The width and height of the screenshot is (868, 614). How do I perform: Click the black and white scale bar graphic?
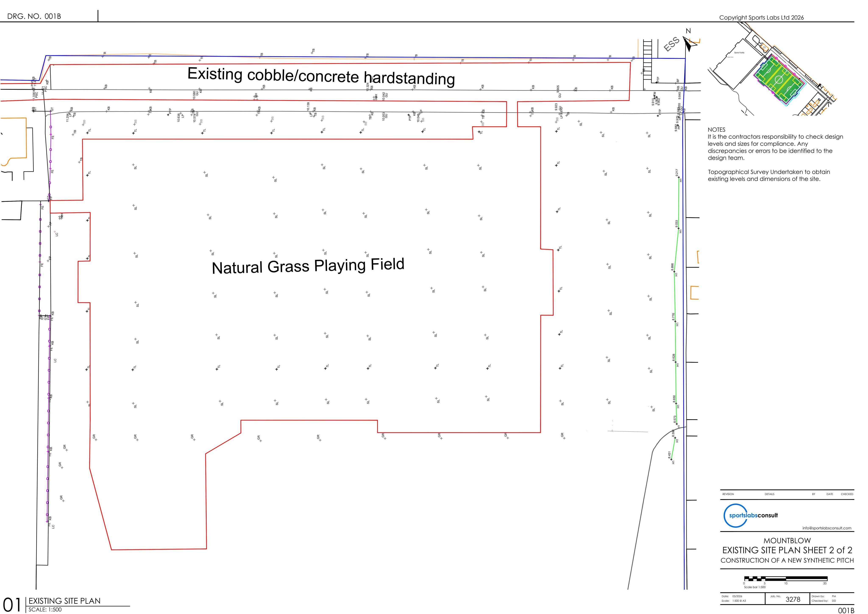coord(786,578)
